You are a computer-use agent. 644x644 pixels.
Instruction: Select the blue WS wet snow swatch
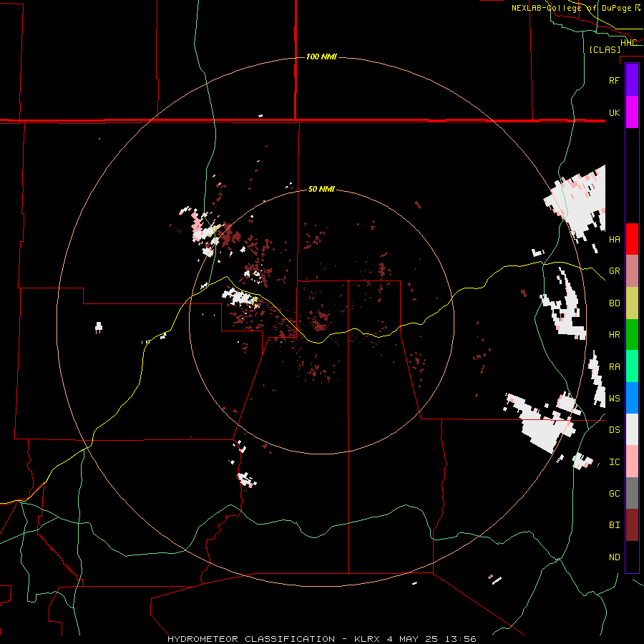tap(632, 398)
